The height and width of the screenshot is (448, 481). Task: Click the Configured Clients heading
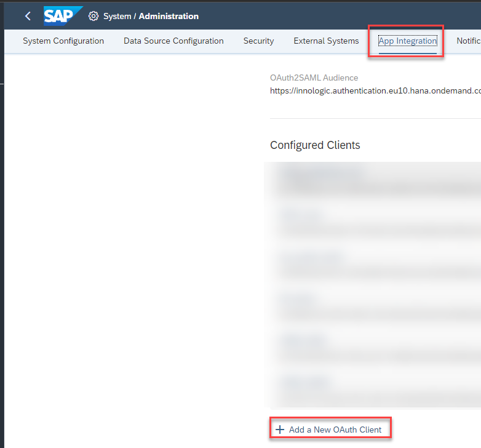[315, 145]
